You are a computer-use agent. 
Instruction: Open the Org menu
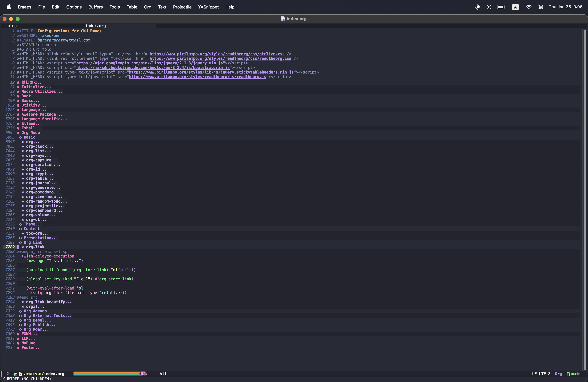pos(147,7)
